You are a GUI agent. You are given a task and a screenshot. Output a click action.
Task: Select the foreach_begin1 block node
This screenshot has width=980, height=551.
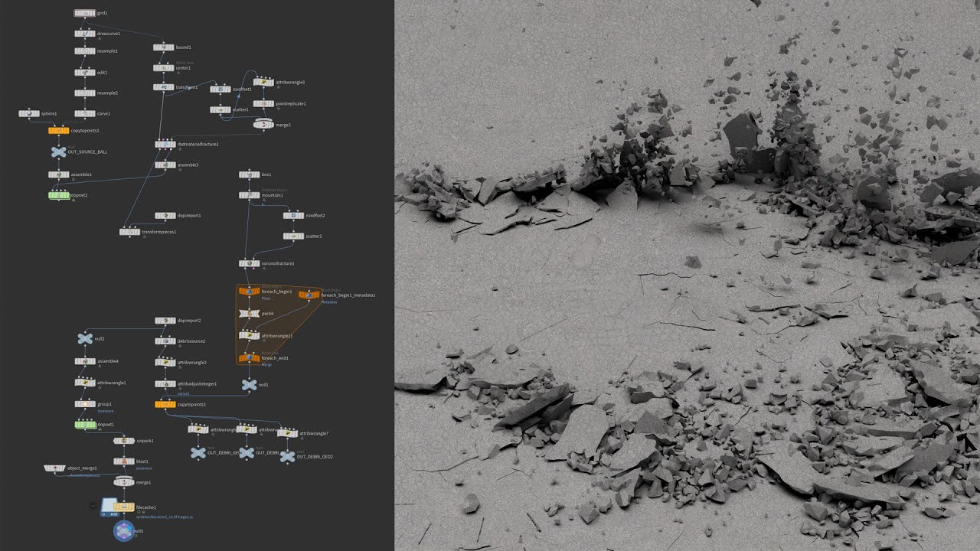pos(249,292)
